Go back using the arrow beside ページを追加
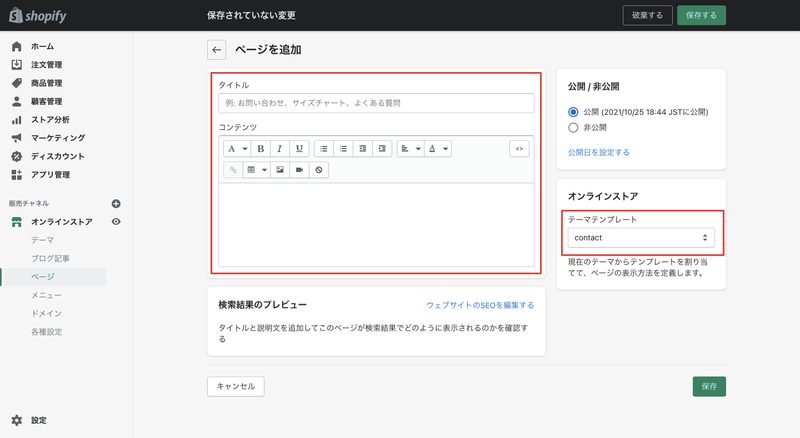 (x=216, y=50)
